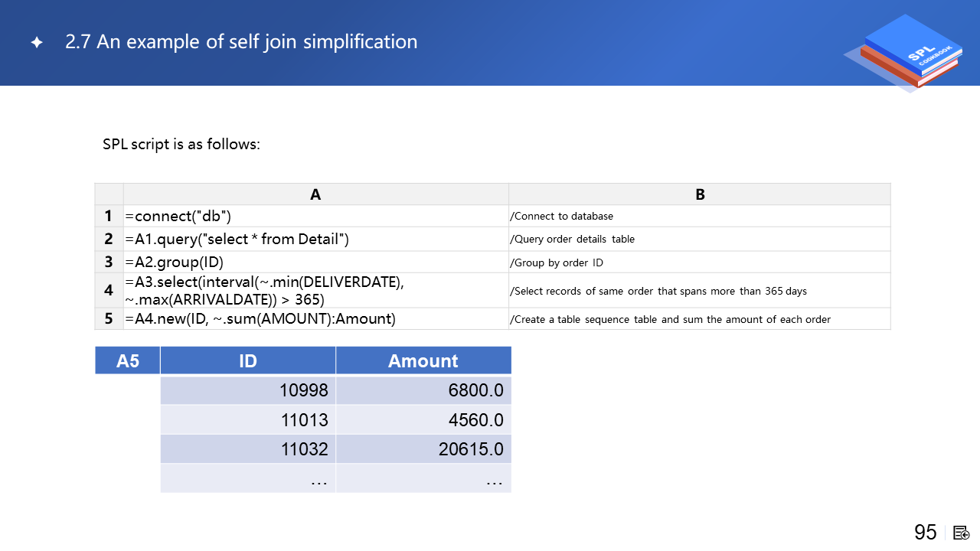980x551 pixels.
Task: Select row 4 header in the script grid
Action: [109, 290]
